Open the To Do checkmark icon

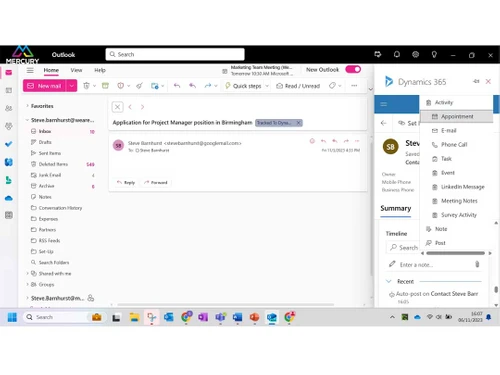(9, 144)
